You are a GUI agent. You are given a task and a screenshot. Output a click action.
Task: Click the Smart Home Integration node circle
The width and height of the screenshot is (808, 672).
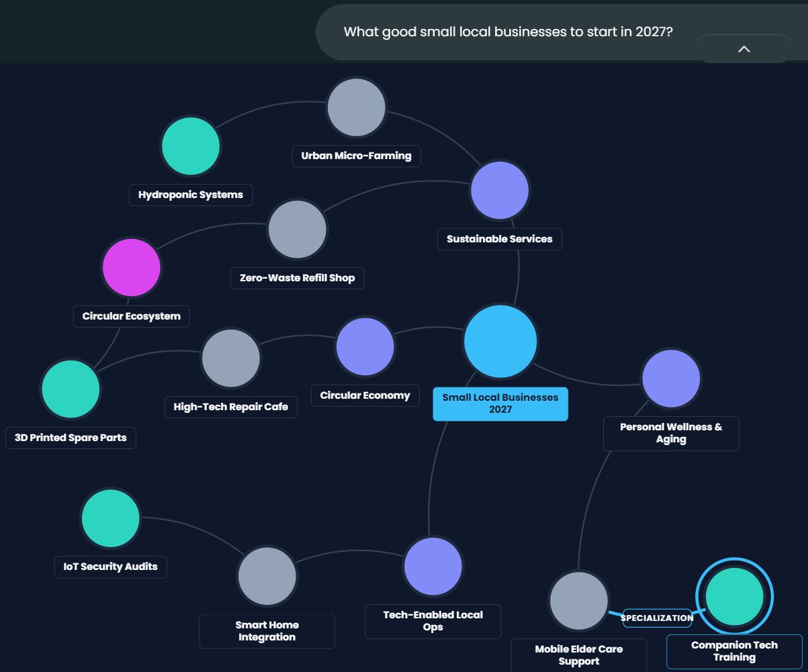click(x=267, y=576)
